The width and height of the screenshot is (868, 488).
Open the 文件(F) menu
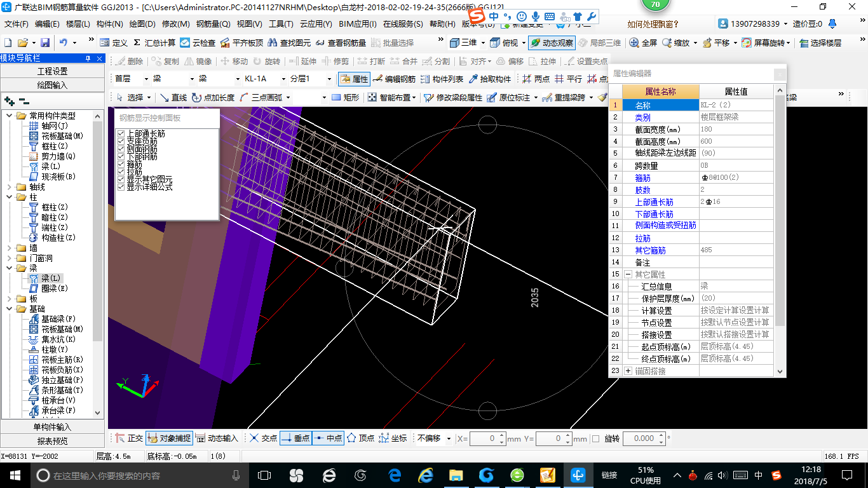(17, 24)
